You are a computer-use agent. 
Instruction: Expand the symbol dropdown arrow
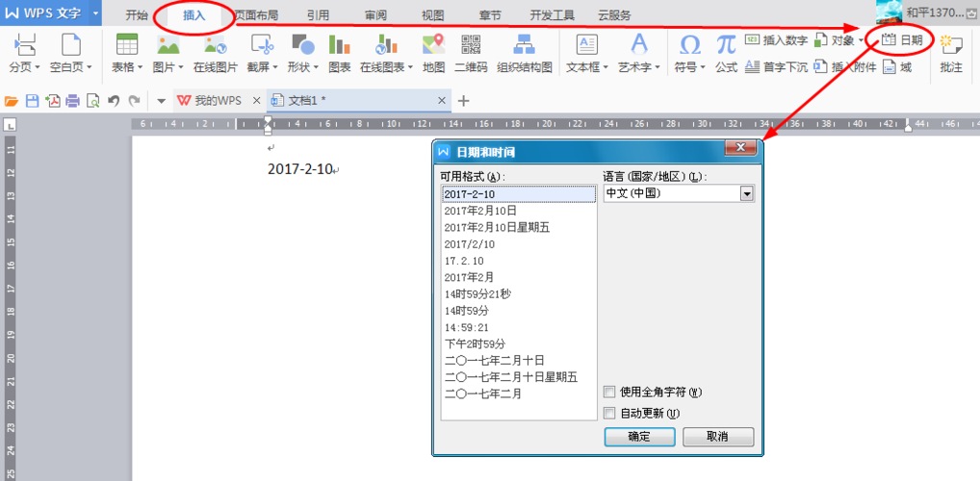coord(703,67)
